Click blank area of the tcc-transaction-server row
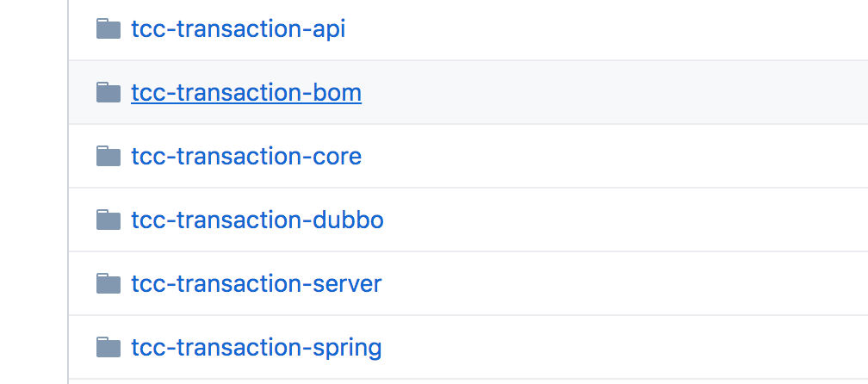868x384 pixels. [603, 283]
